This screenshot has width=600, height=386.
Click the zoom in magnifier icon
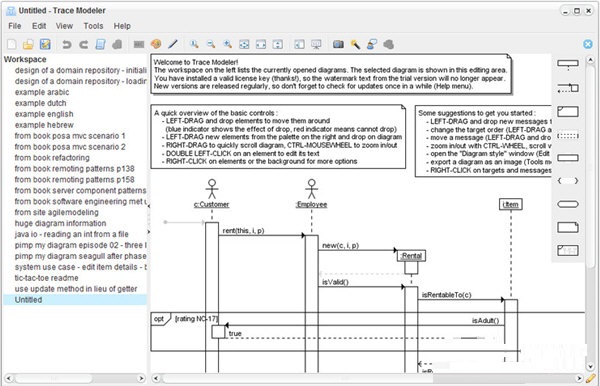[x=228, y=44]
